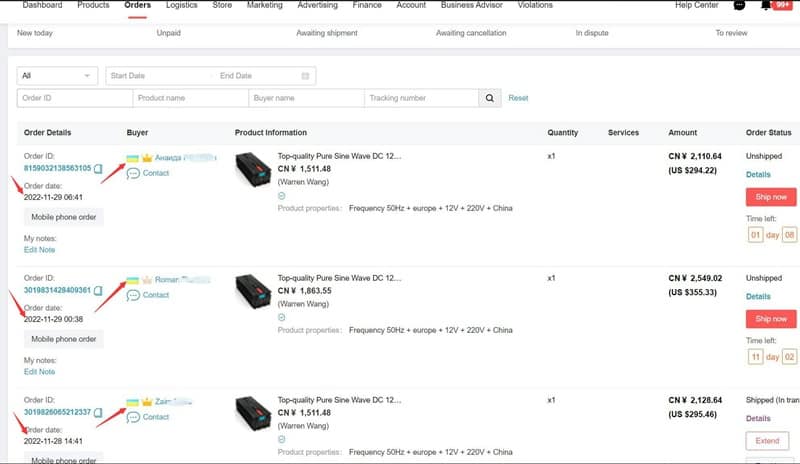
Task: Open the Logistics menu
Action: [181, 5]
